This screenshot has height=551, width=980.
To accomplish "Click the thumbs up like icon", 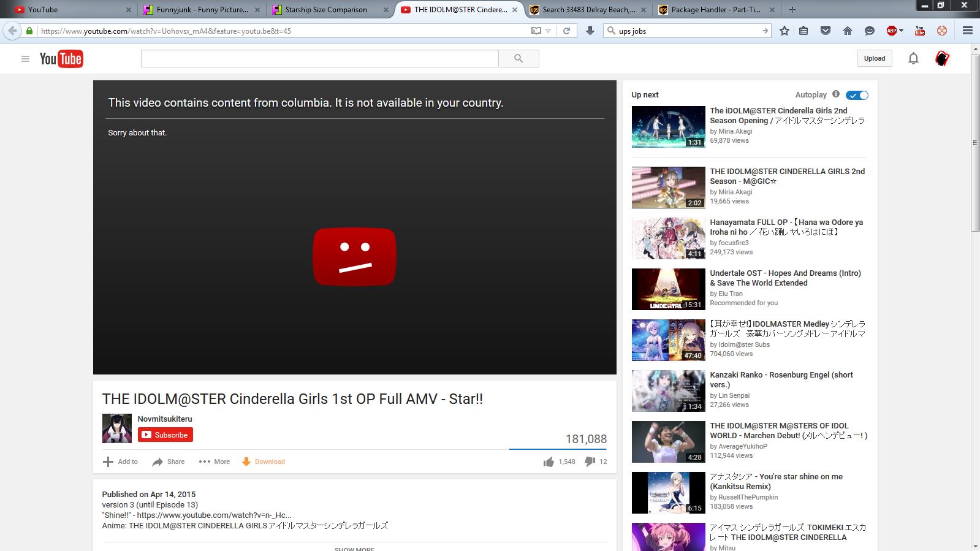I will (549, 462).
